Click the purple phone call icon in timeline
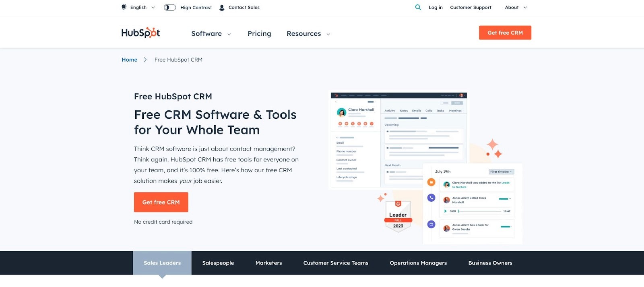 pos(431,198)
